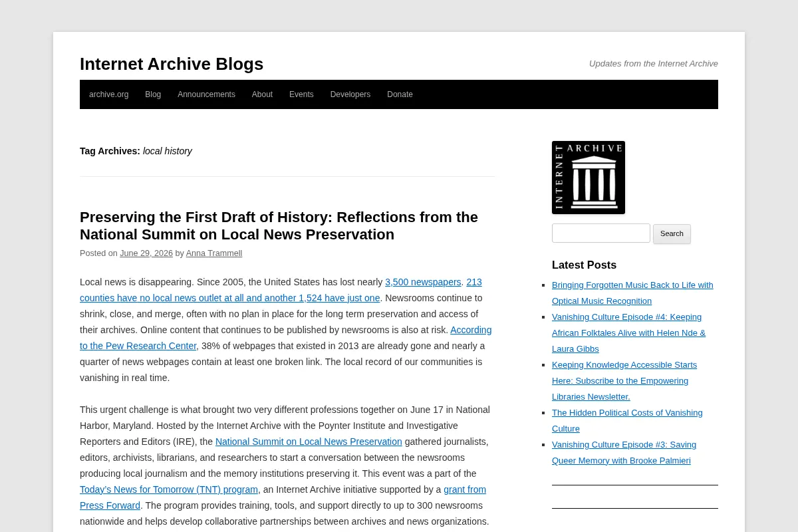
Task: Click the sidebar search input field
Action: tap(601, 233)
